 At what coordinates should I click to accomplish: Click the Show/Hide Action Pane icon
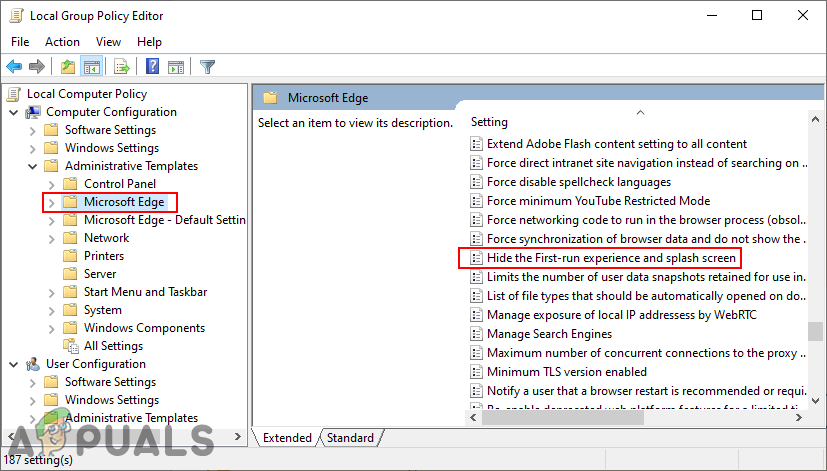coord(177,67)
